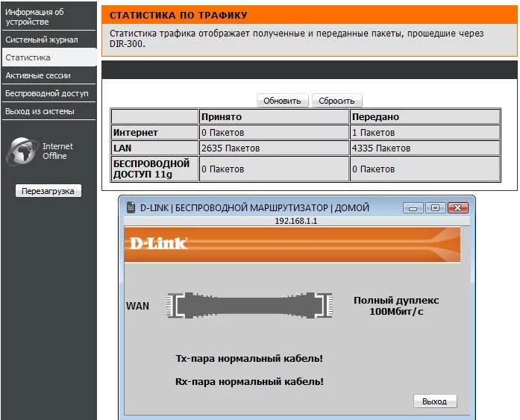Click the 2635 Пакетов cell
520x420 pixels.
pyautogui.click(x=274, y=148)
